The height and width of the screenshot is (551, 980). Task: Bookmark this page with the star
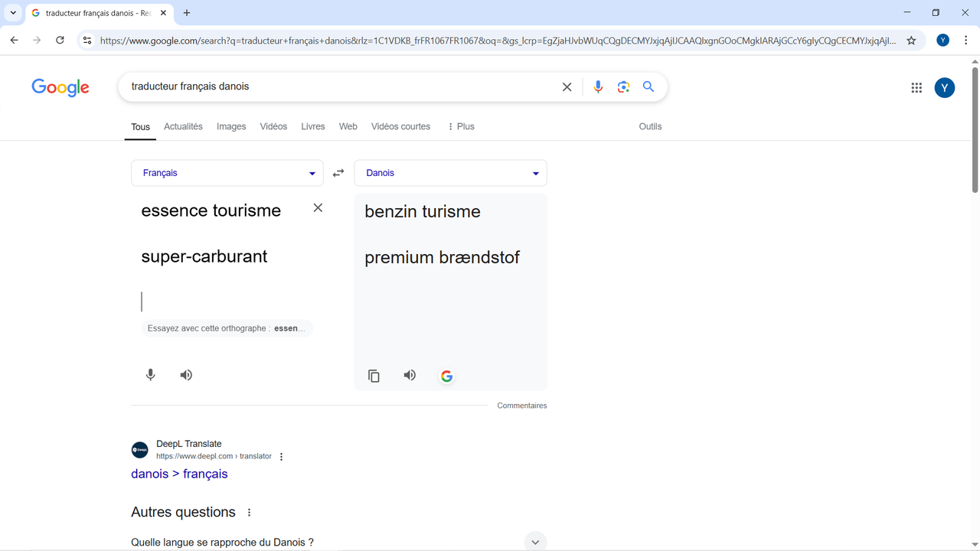911,41
